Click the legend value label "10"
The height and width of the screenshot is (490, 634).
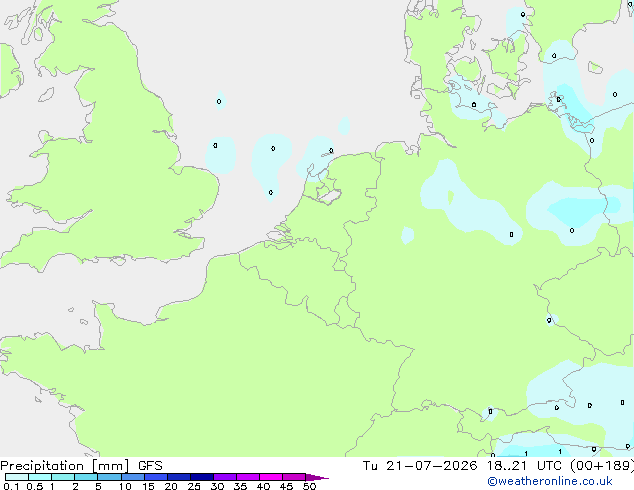coord(125,486)
